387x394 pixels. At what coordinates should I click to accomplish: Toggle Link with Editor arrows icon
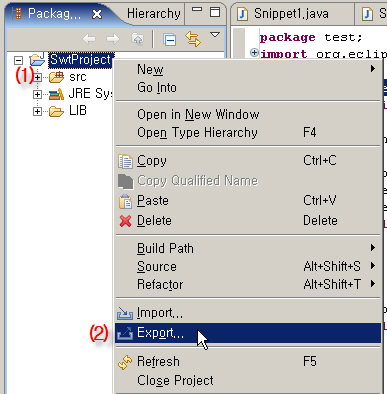tap(193, 39)
